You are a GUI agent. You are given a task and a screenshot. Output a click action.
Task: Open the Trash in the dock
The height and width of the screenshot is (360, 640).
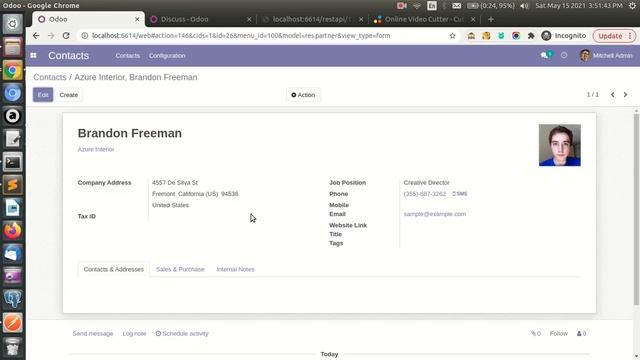pos(13,347)
